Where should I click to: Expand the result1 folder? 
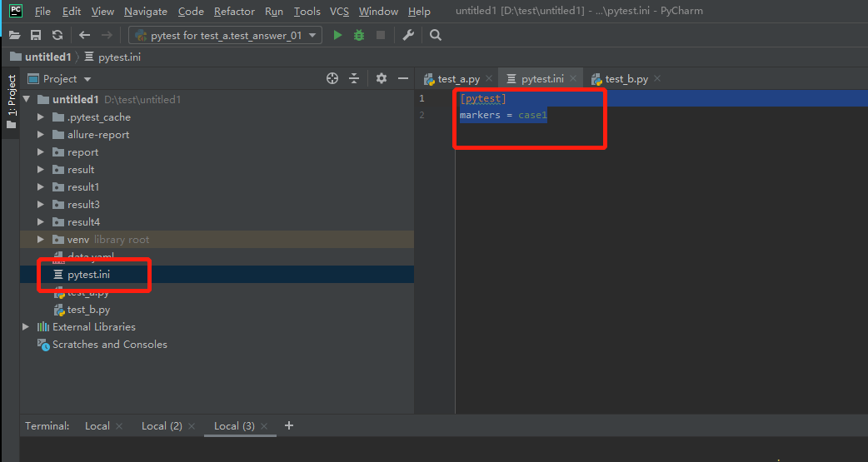pos(41,187)
